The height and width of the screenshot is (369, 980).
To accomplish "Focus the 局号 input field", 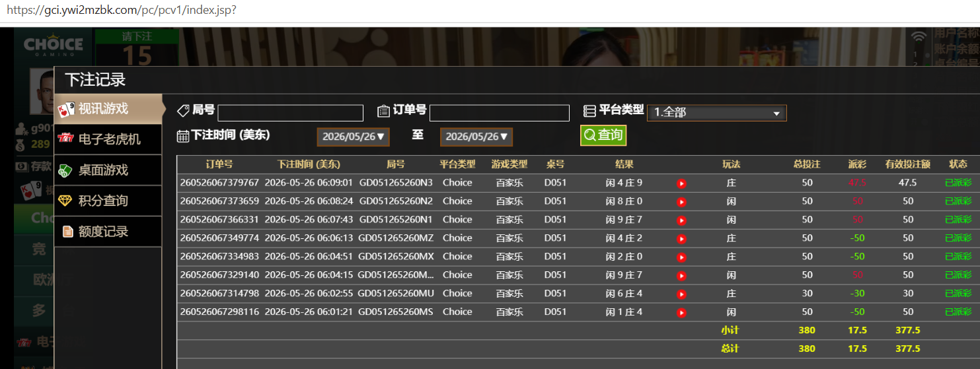I will (291, 113).
